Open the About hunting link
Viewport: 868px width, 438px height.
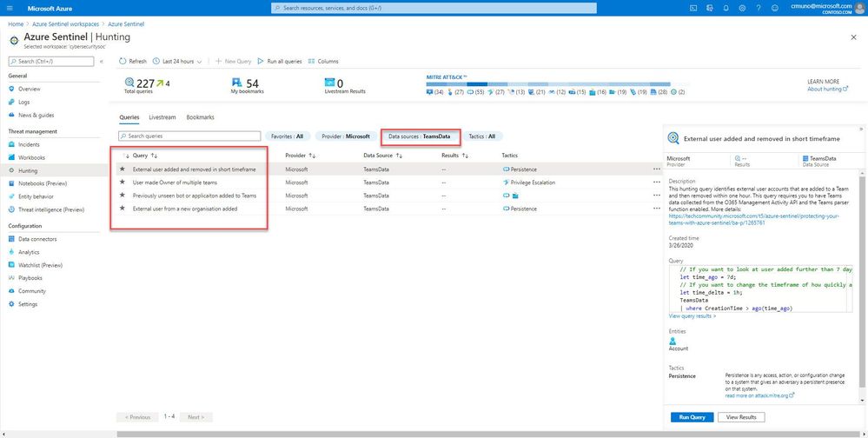pyautogui.click(x=827, y=90)
